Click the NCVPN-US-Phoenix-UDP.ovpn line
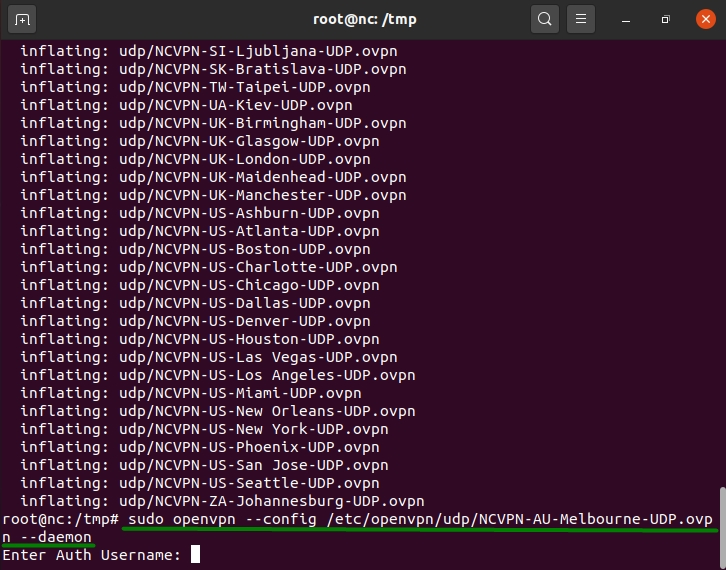Image resolution: width=726 pixels, height=570 pixels. [200, 447]
